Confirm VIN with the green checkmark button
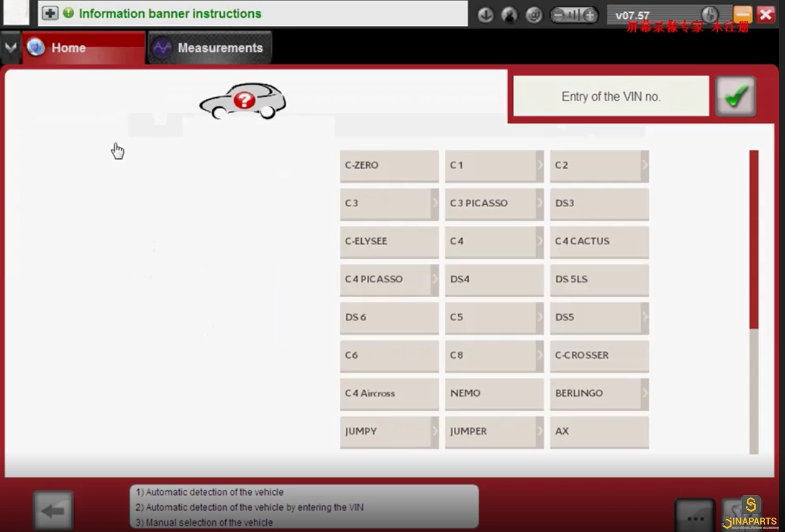This screenshot has height=532, width=785. 736,96
